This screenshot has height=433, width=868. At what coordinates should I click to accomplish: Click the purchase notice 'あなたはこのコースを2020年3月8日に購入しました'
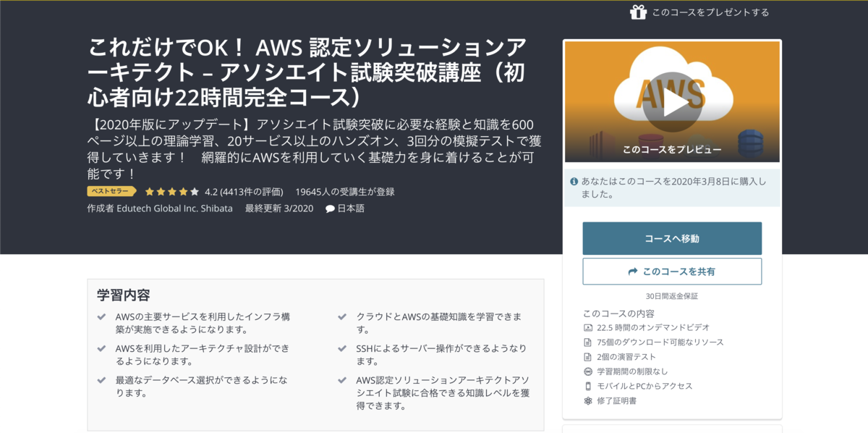click(x=673, y=188)
